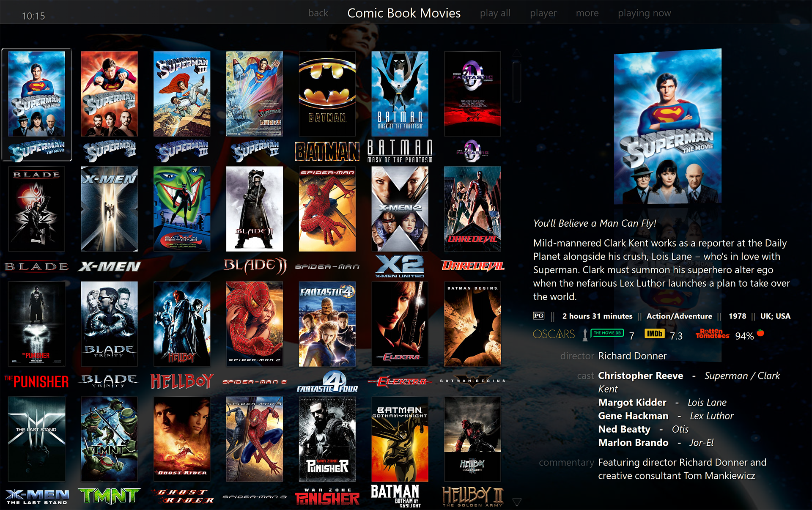
Task: Select cast member Christopher Reeve
Action: [641, 376]
